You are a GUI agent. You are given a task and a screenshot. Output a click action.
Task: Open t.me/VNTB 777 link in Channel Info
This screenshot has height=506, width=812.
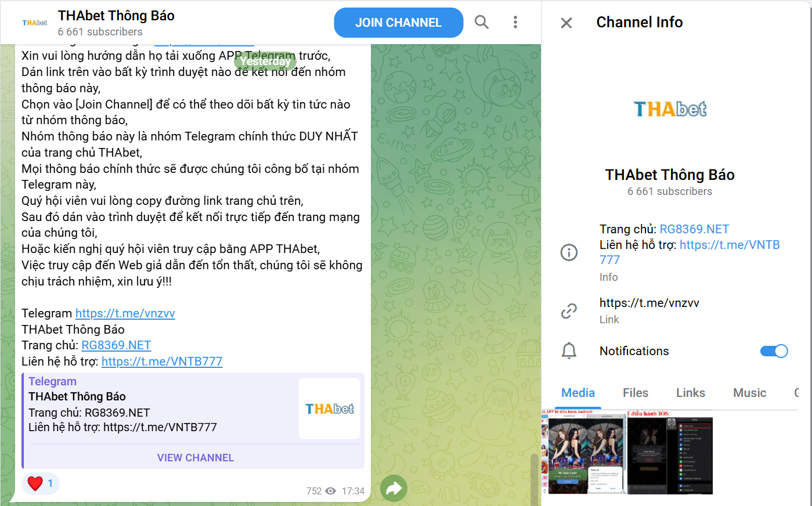(x=690, y=252)
